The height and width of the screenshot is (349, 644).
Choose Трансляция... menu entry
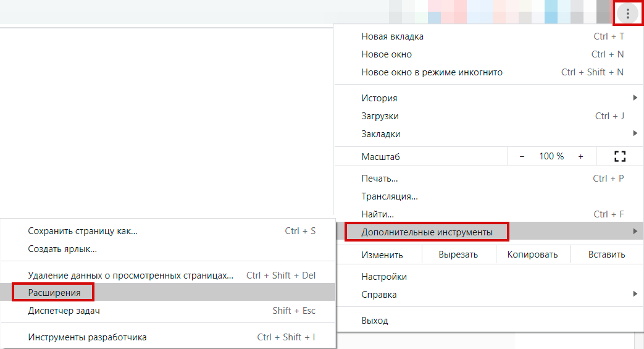coord(489,196)
